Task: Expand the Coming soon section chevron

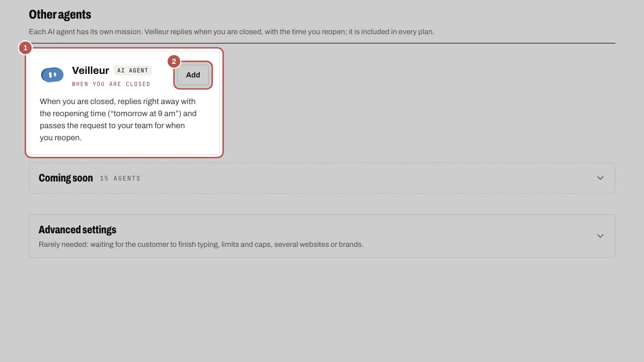Action: pos(600,178)
